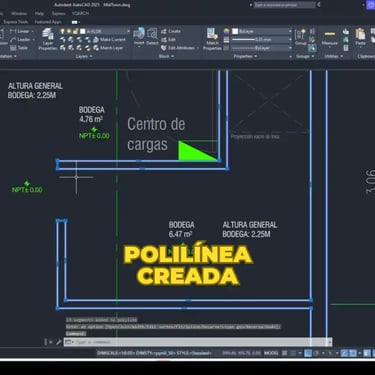Click the Create block button
375x375 pixels.
(x=171, y=31)
